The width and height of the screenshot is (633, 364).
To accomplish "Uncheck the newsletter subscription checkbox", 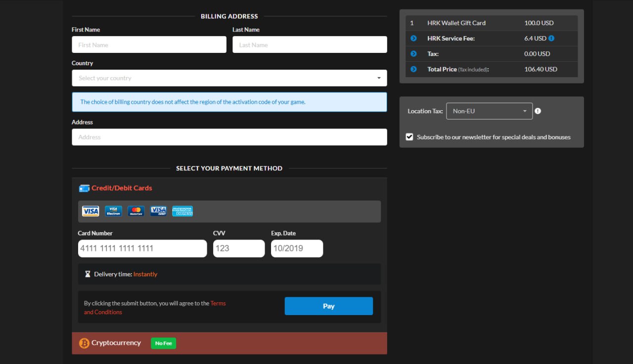I will pyautogui.click(x=409, y=137).
